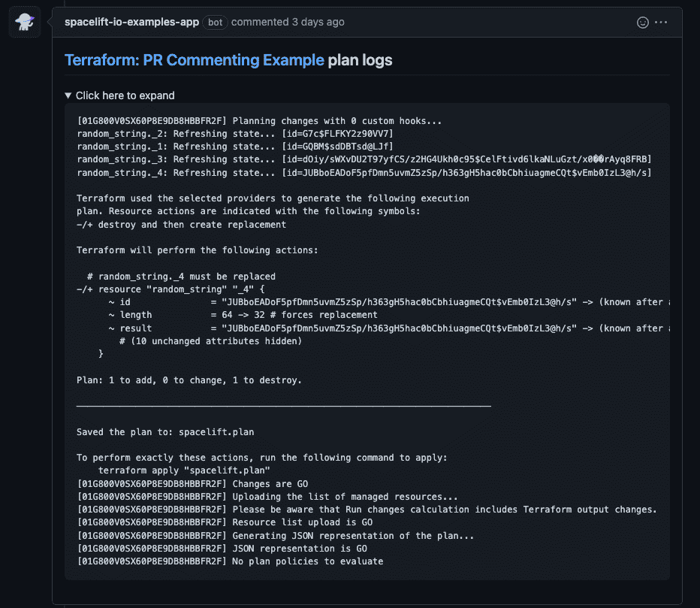Click 'Uploading the list of managed resources...' line
This screenshot has height=608, width=700.
click(x=267, y=497)
